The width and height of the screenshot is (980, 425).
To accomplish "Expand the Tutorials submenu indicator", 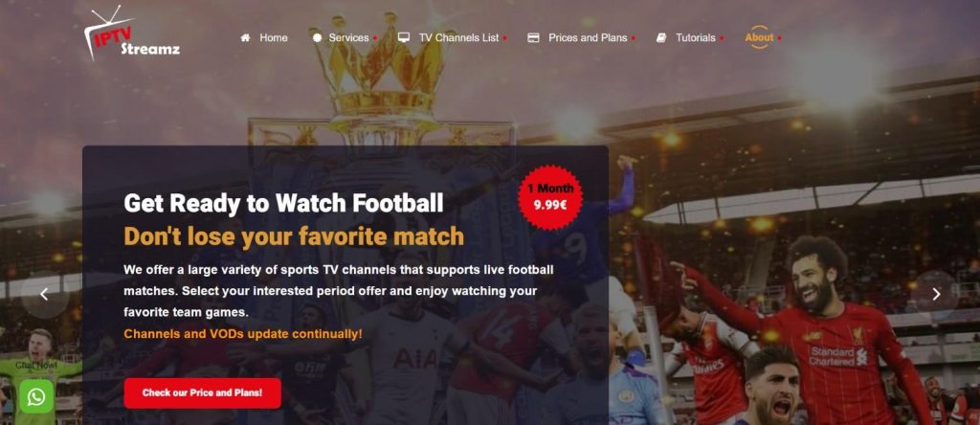I will point(722,38).
